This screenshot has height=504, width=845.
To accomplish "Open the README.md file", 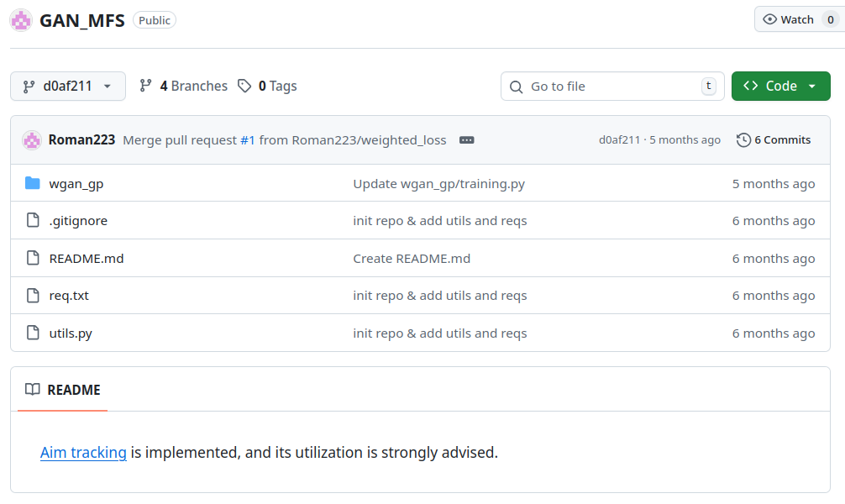I will coord(87,259).
